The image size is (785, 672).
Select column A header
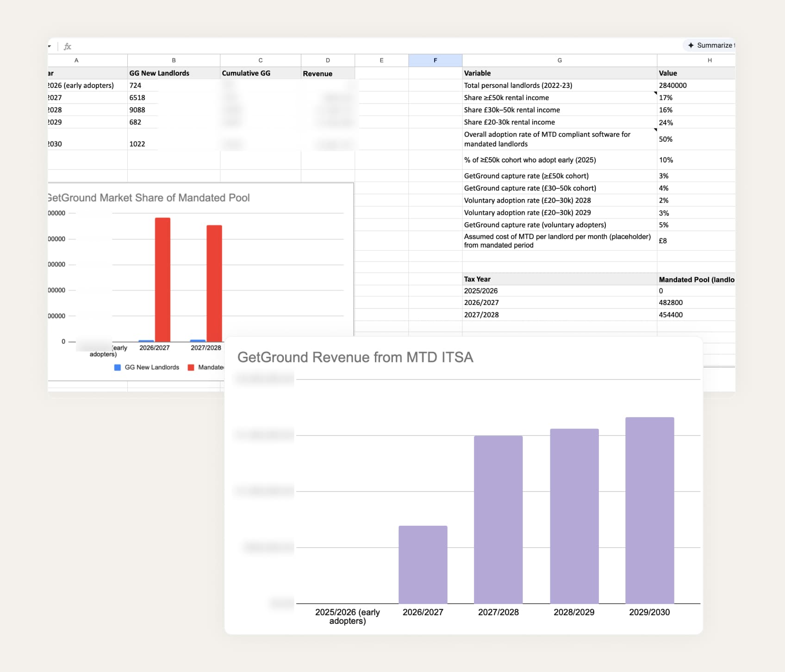pyautogui.click(x=76, y=60)
